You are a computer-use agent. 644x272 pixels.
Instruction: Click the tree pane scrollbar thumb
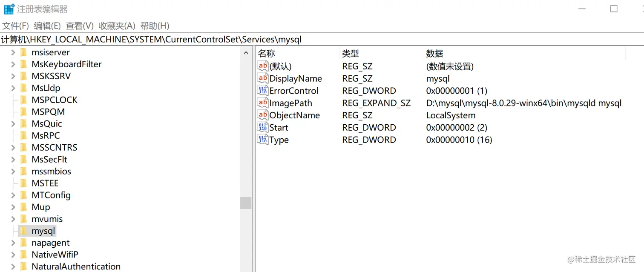[x=246, y=203]
